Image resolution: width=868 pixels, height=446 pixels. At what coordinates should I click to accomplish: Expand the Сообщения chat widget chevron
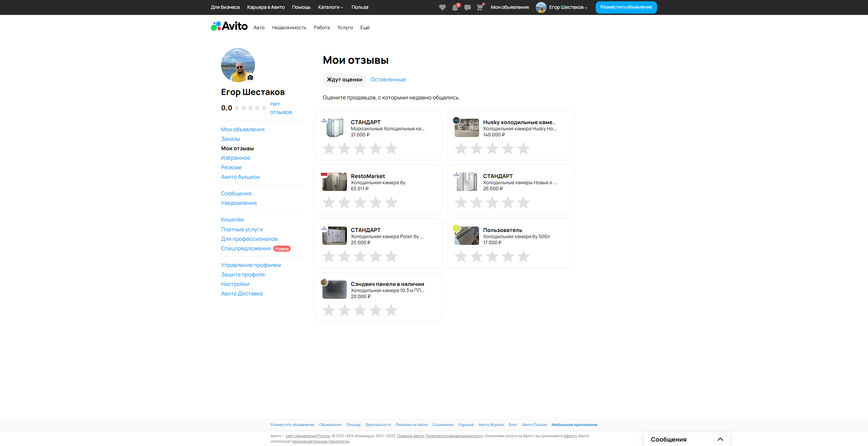click(x=721, y=439)
